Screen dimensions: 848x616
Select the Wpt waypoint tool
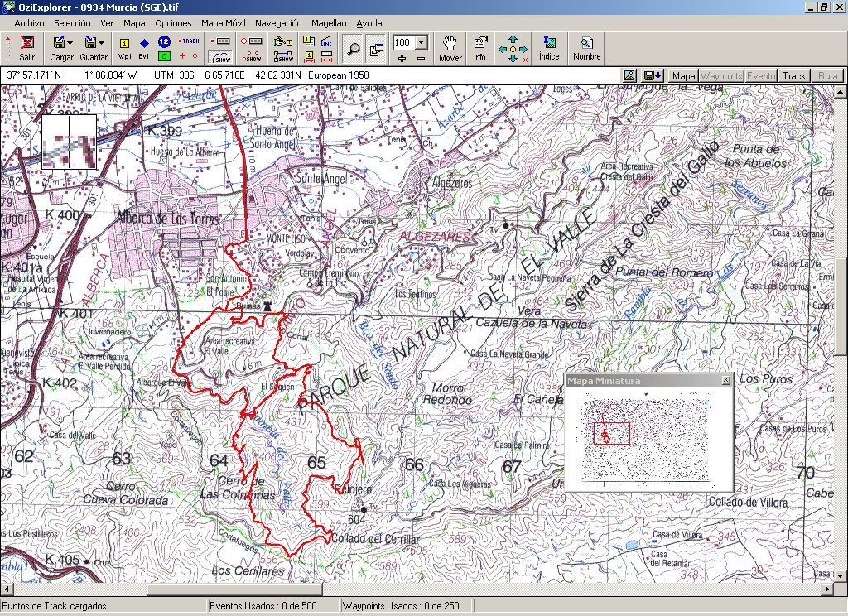pos(125,48)
